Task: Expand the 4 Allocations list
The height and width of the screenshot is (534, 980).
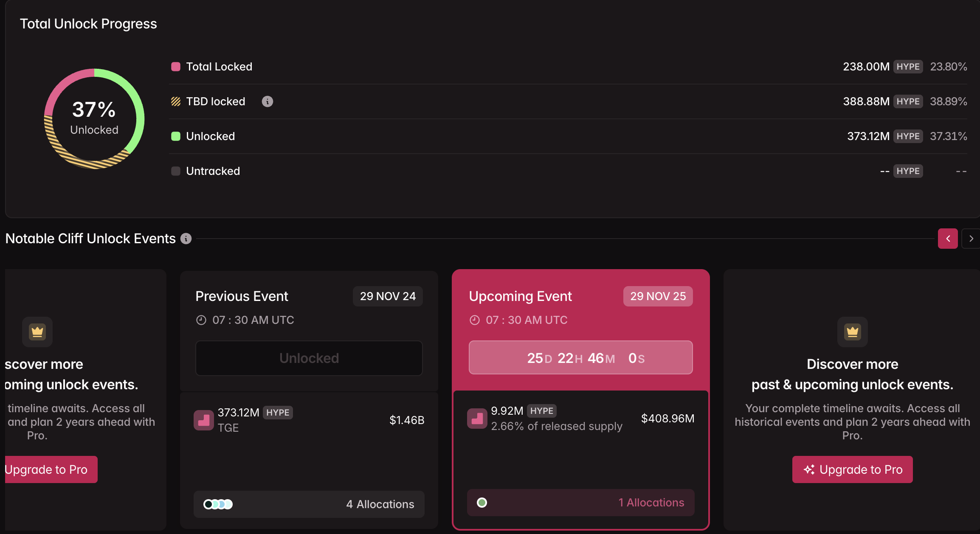Action: click(x=309, y=504)
